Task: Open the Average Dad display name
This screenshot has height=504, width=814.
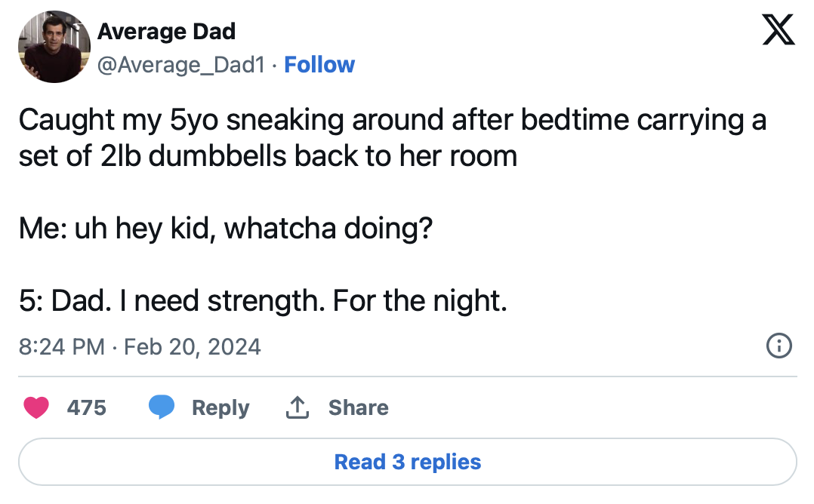Action: (x=166, y=31)
